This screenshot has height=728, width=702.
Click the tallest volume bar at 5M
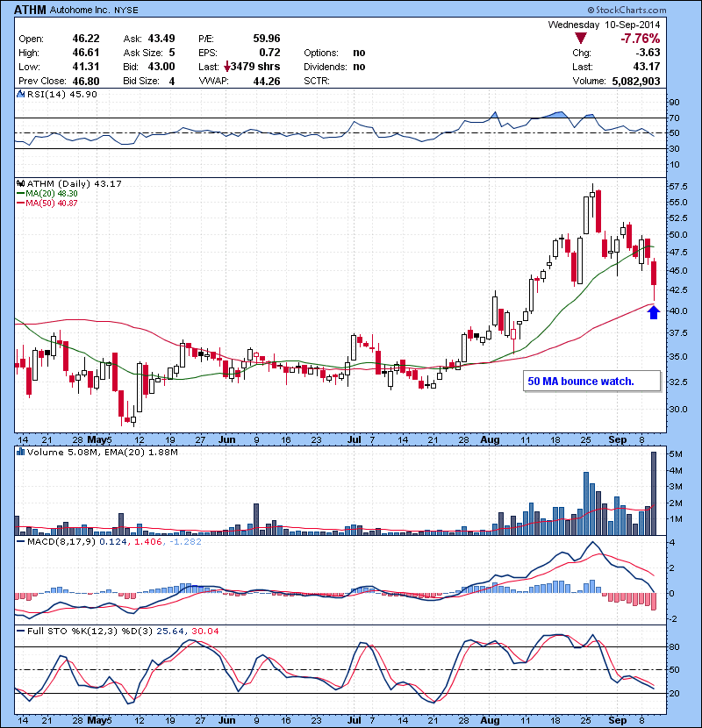tap(654, 494)
